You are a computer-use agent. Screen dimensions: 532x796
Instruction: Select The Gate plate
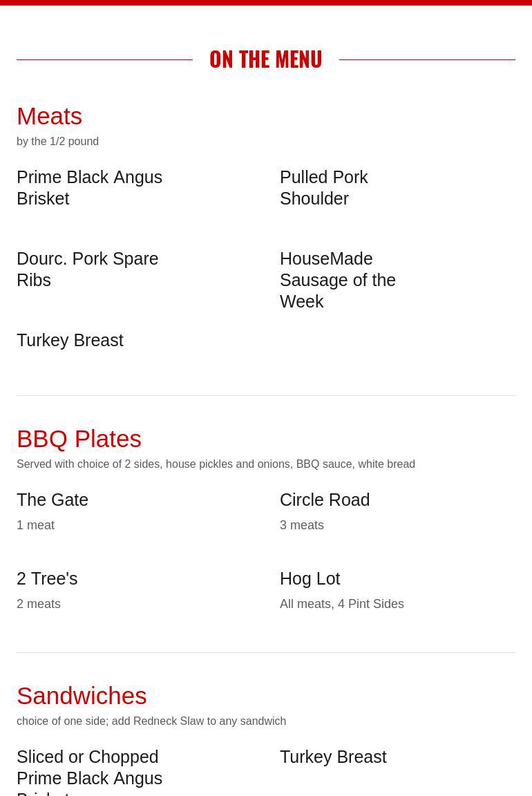point(53,500)
